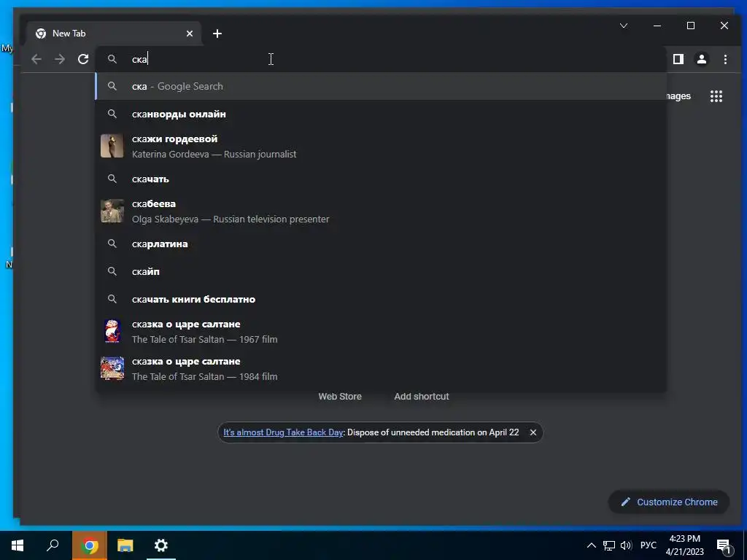The width and height of the screenshot is (747, 560).
Task: Switch input language РУС
Action: (648, 545)
